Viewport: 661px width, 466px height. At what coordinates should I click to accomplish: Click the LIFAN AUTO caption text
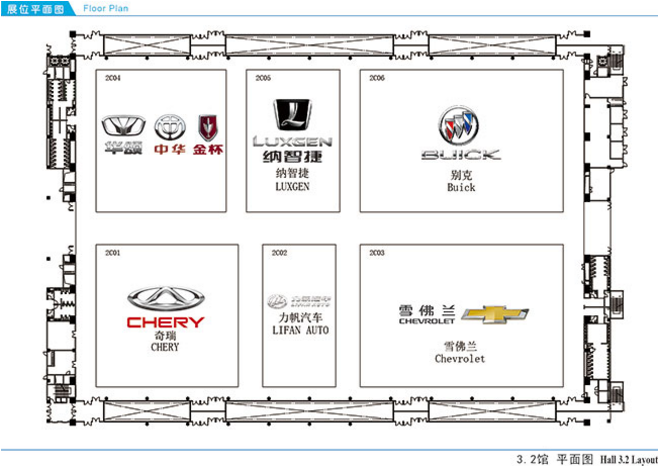300,330
